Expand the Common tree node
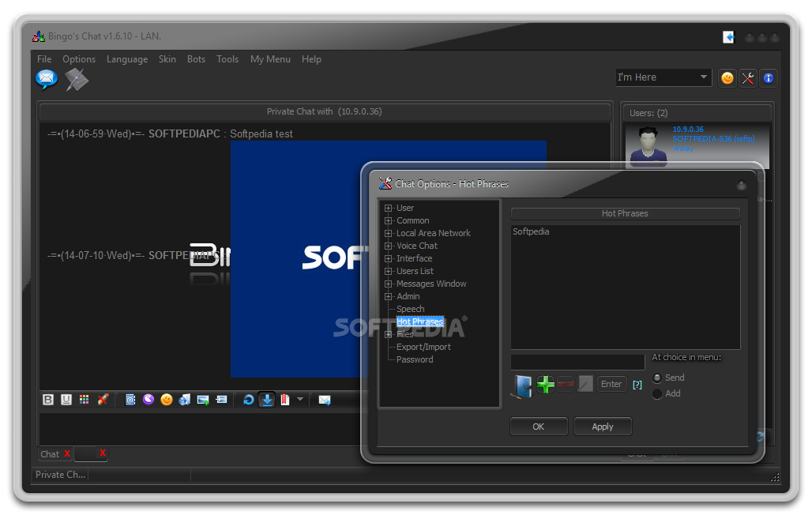The height and width of the screenshot is (515, 812). click(389, 220)
